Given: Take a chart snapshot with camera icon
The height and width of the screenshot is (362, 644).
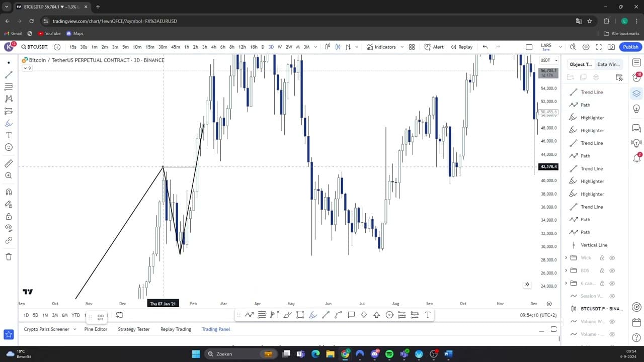Looking at the screenshot, I should (x=611, y=47).
